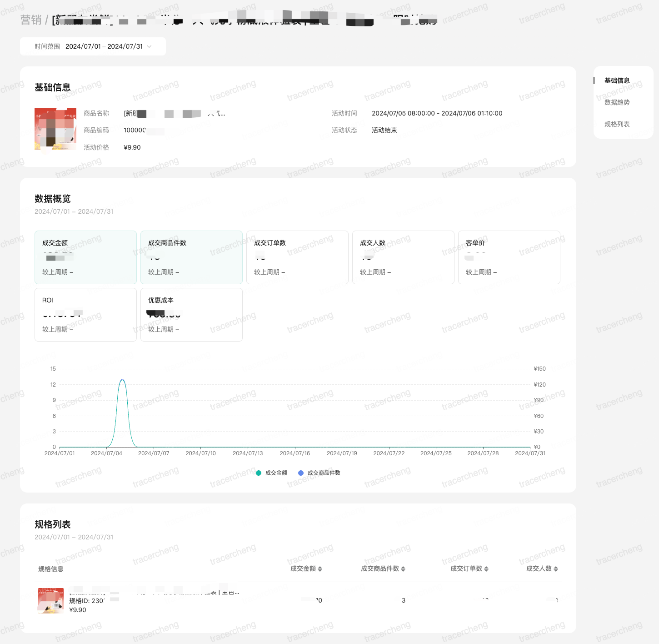The height and width of the screenshot is (644, 659).
Task: Toggle the 成交商品件数 metric card
Action: click(191, 257)
